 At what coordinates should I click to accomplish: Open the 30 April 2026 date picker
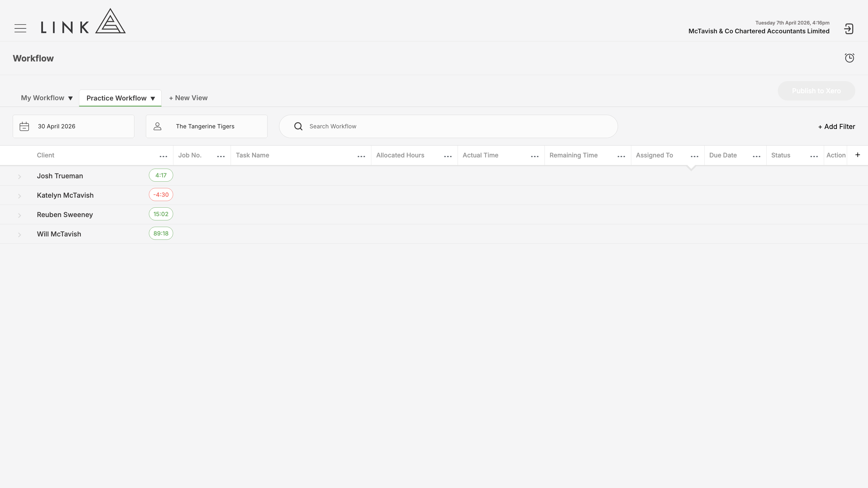74,126
